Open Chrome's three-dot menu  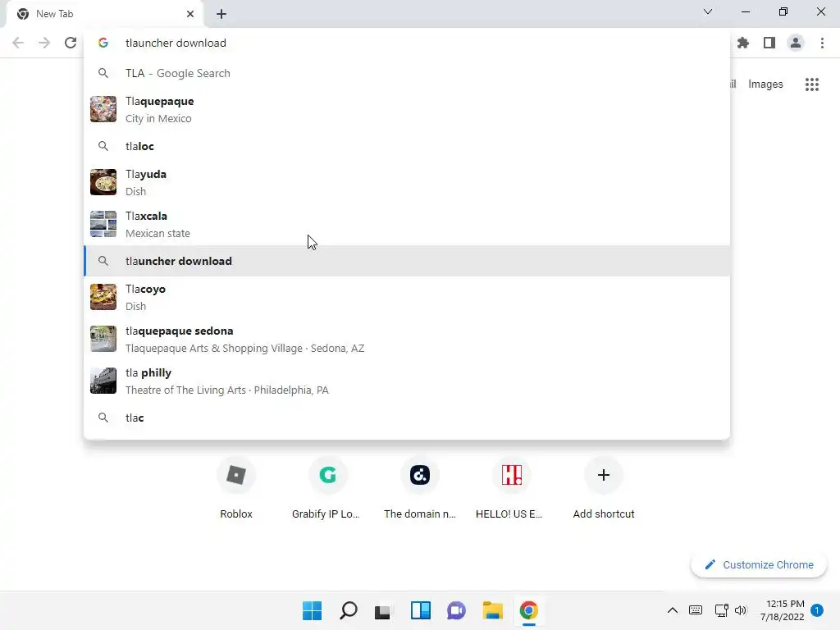click(x=822, y=43)
